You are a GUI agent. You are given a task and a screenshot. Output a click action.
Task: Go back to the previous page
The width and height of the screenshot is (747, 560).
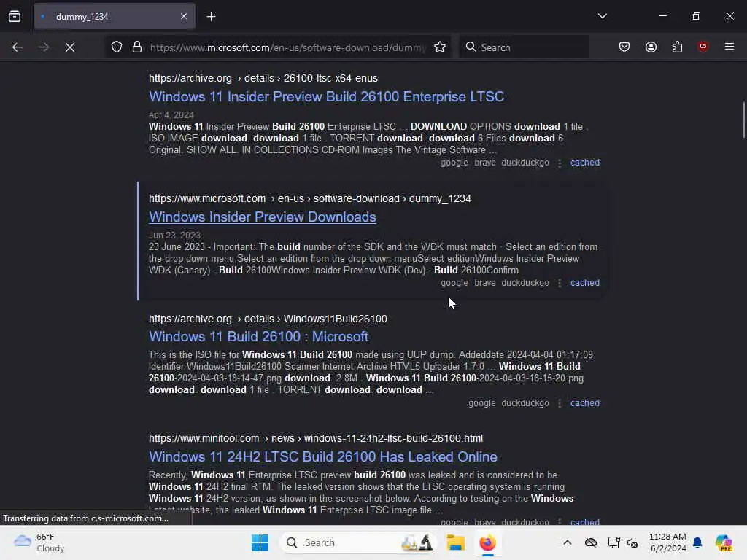[x=18, y=47]
